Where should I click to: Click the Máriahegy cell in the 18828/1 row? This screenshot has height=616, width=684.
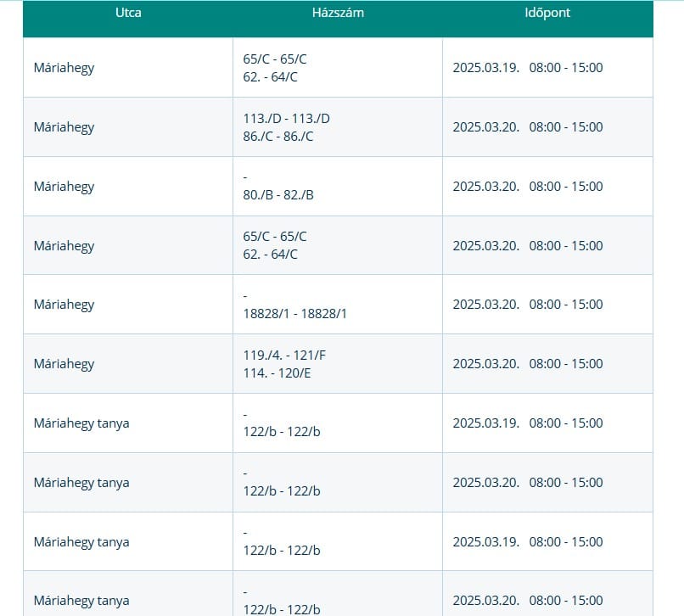(x=64, y=305)
